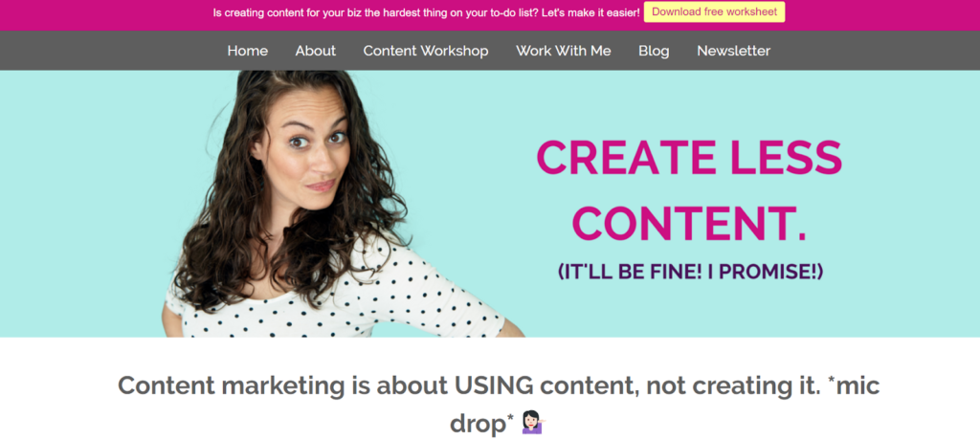Click the Download free worksheet button
The width and height of the screenshot is (980, 440).
[x=714, y=11]
